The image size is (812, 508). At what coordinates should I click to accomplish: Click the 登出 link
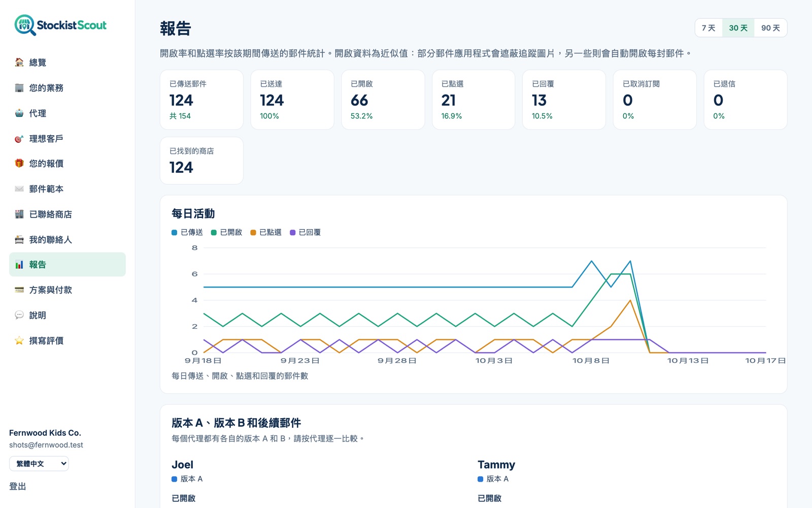[18, 487]
